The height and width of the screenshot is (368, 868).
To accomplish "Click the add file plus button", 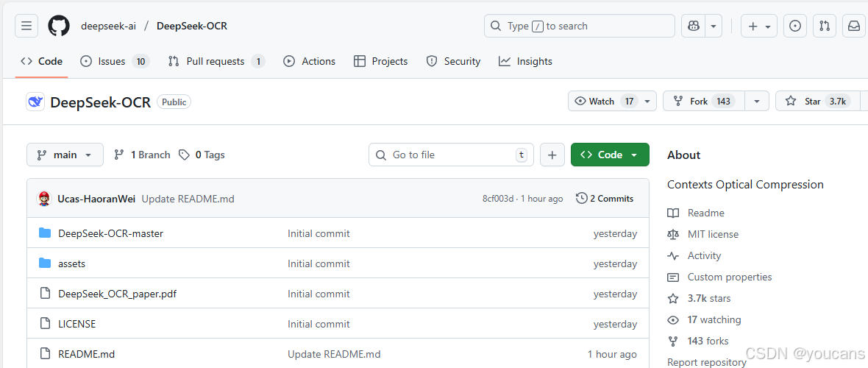I will pos(552,155).
